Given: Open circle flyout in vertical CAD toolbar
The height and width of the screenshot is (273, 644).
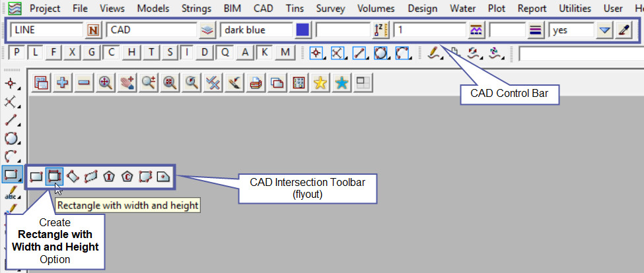Looking at the screenshot, I should coord(12,138).
